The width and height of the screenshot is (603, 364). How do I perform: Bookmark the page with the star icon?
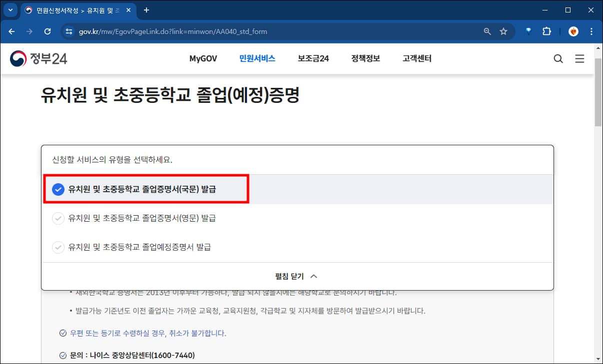[503, 31]
